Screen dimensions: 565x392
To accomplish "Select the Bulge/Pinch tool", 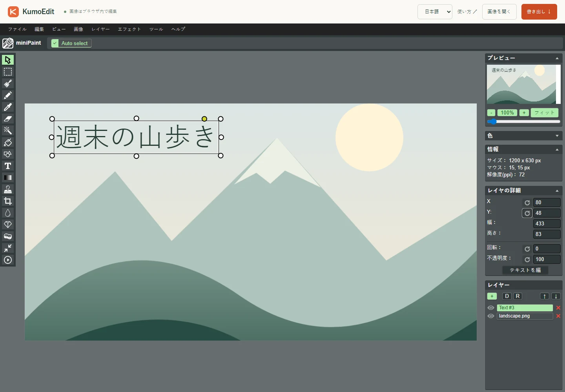I will tap(8, 248).
